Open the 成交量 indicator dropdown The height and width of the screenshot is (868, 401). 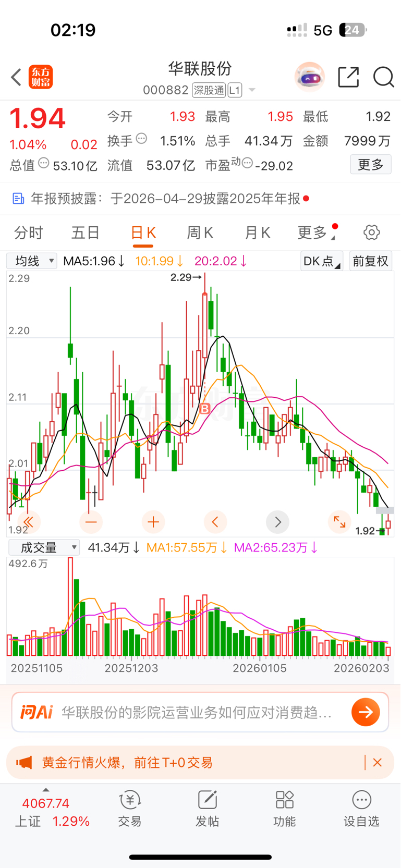click(44, 547)
